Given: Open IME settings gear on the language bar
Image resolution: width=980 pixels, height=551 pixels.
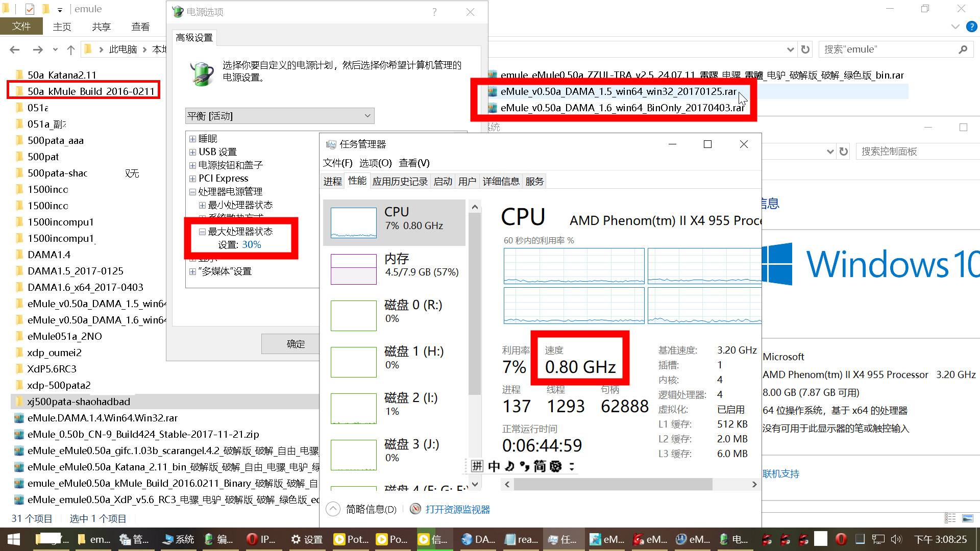Looking at the screenshot, I should point(556,466).
